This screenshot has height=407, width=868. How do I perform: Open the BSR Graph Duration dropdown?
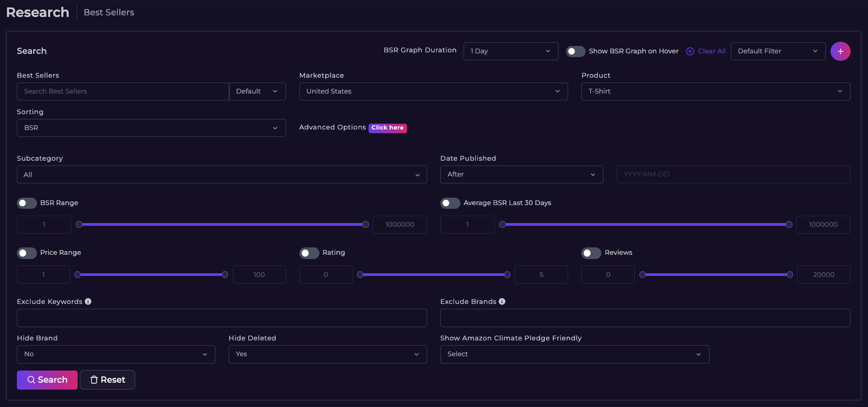511,51
